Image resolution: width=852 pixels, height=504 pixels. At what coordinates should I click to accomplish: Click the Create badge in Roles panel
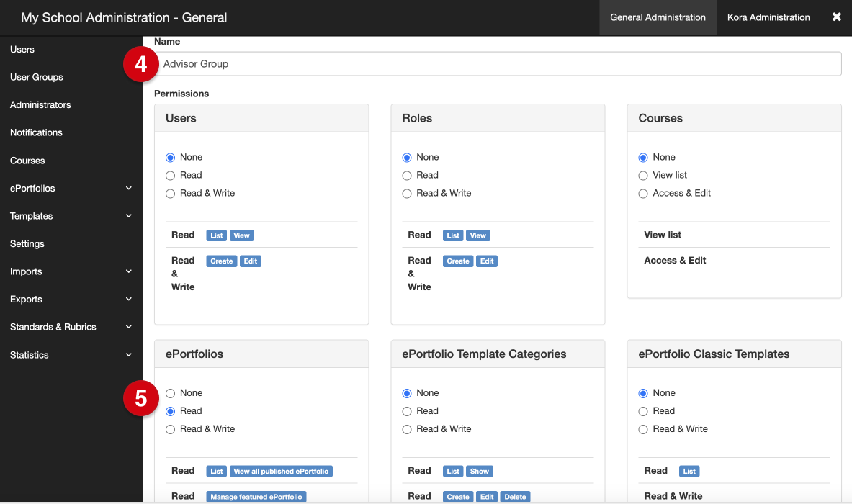point(457,261)
